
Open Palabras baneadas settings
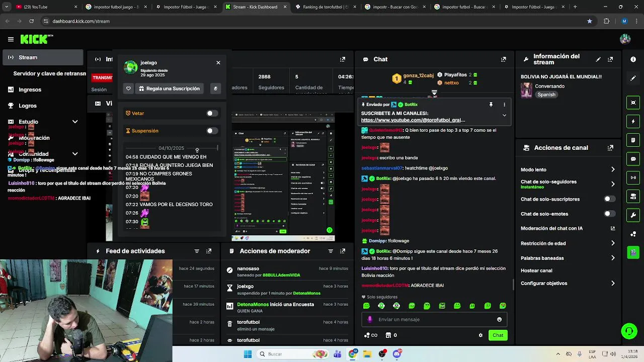click(x=568, y=258)
